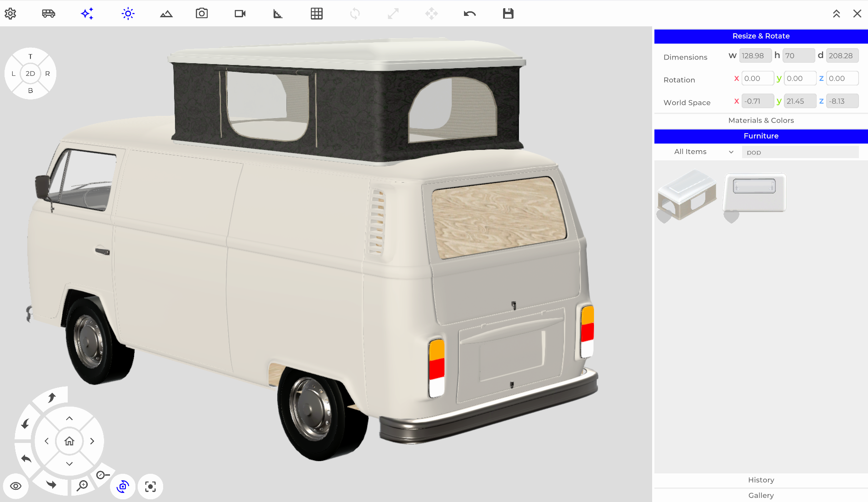Image resolution: width=868 pixels, height=502 pixels.
Task: Click the rotate tool icon
Action: coord(355,14)
